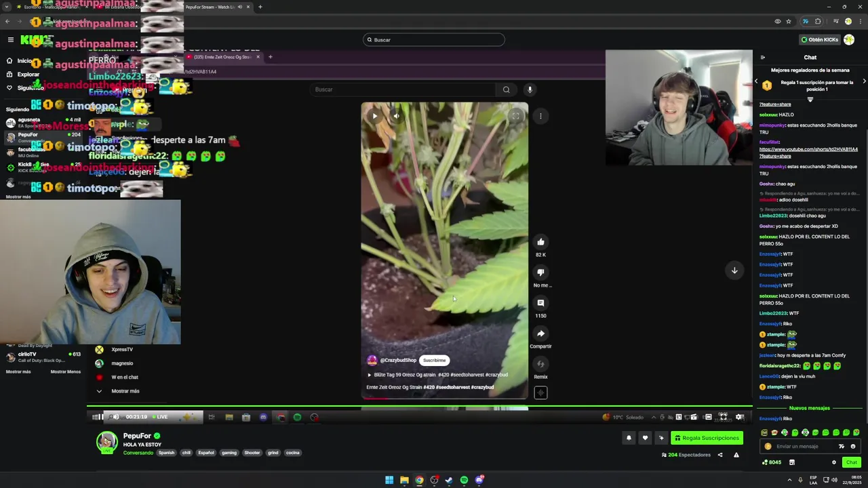Toggle fullscreen on the short video

[x=515, y=116]
